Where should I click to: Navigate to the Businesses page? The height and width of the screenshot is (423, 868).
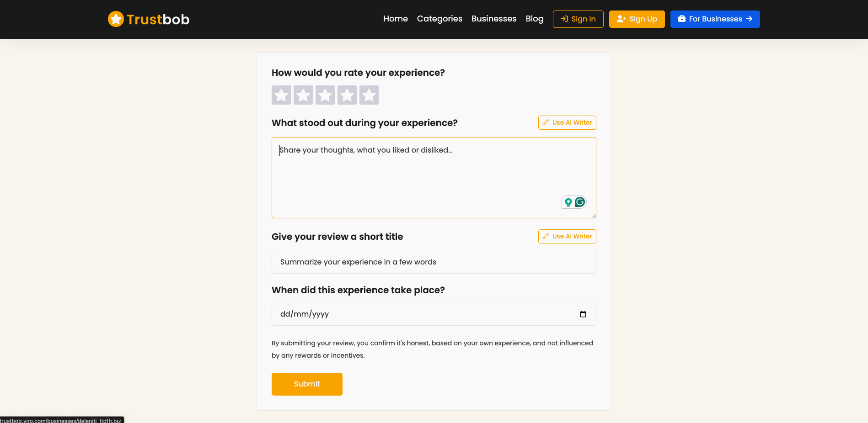[x=493, y=19]
